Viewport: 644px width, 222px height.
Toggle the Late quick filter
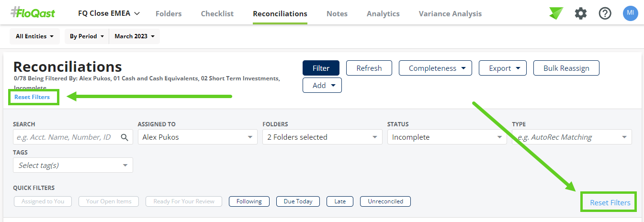pos(340,201)
